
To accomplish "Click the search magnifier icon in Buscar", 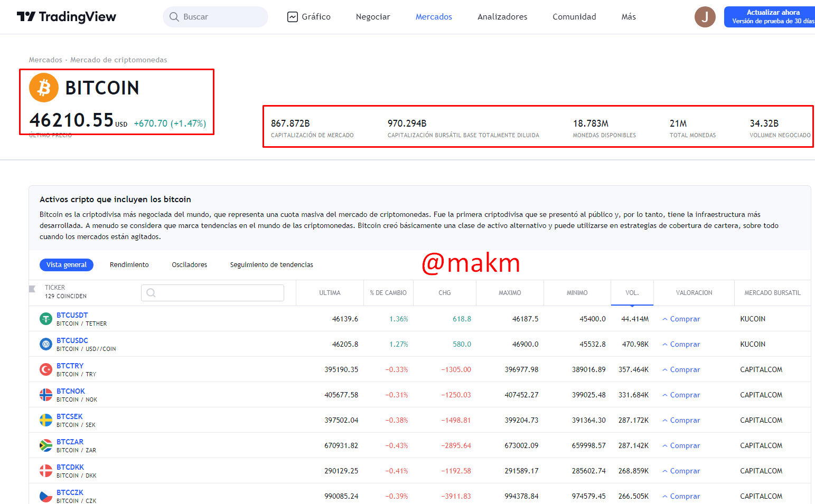I will (174, 17).
